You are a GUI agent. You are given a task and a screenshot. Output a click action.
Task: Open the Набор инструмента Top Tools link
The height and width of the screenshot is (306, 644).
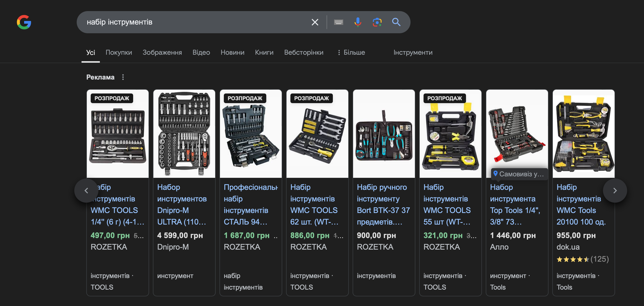(x=515, y=204)
